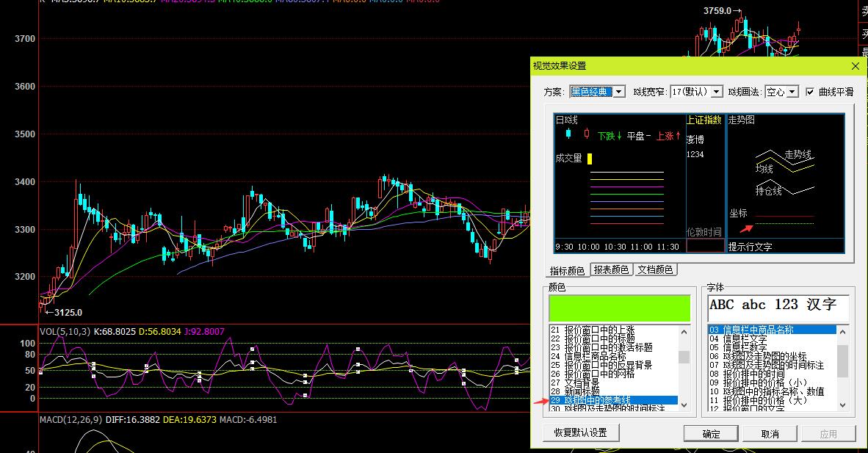
Task: Click the ABC abc 123 font preview
Action: pos(778,306)
